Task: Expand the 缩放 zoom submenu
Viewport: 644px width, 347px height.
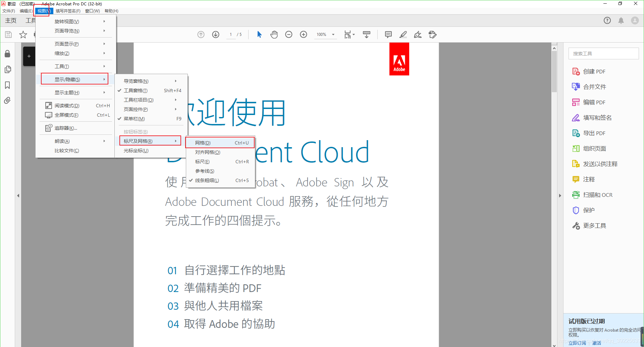Action: [x=76, y=53]
